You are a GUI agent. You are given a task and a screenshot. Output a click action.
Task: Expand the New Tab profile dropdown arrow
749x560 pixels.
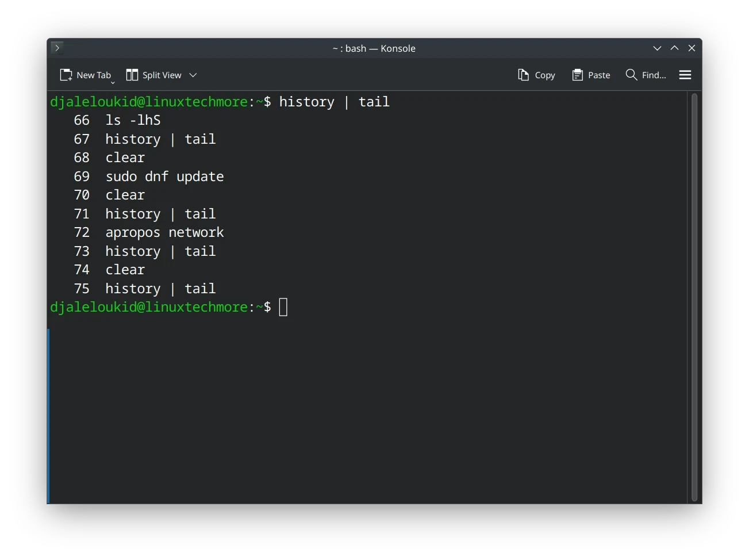coord(113,82)
